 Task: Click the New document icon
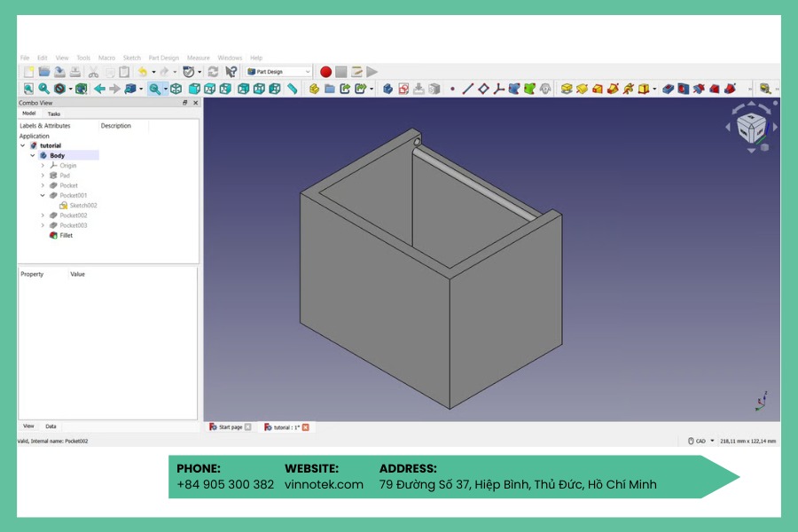[x=29, y=72]
